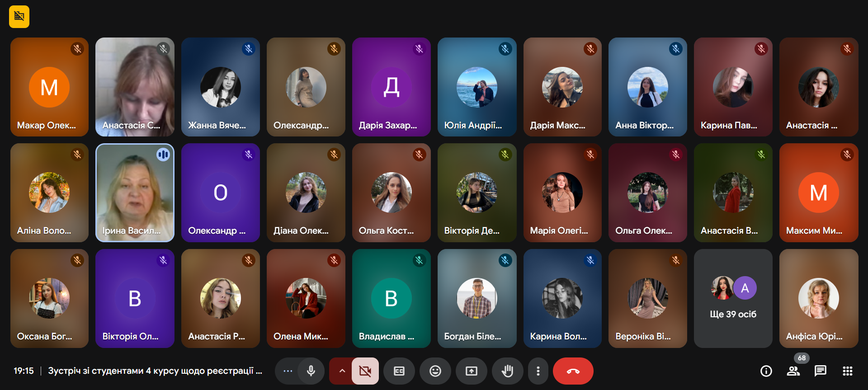The height and width of the screenshot is (390, 868).
Task: Toggle closed captions
Action: pos(399,371)
